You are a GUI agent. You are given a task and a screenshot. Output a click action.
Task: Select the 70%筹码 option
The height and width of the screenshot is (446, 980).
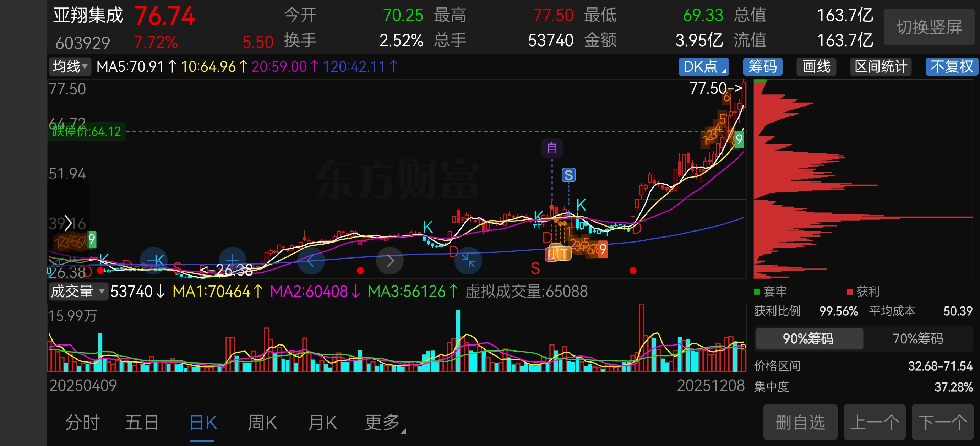[x=917, y=338]
